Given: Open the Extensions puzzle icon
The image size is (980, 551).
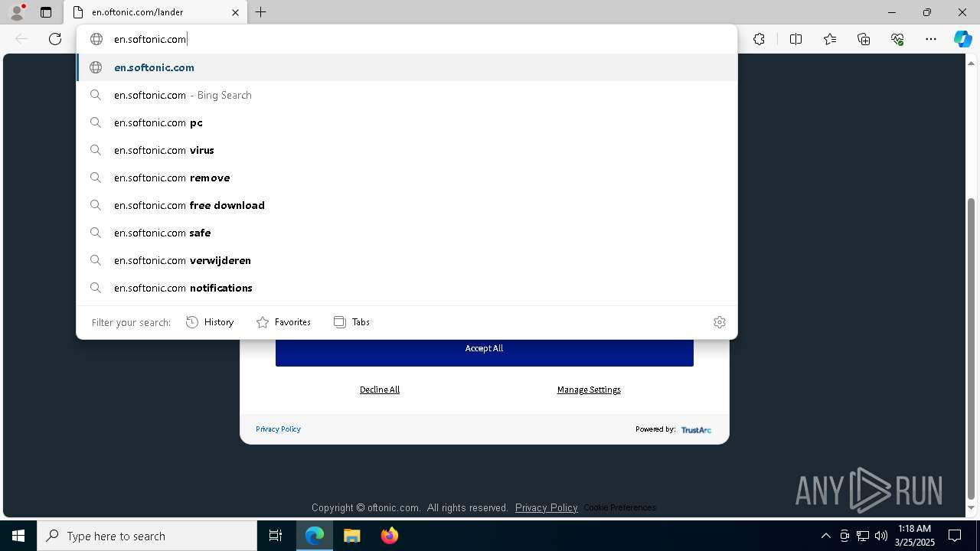Looking at the screenshot, I should tap(759, 39).
